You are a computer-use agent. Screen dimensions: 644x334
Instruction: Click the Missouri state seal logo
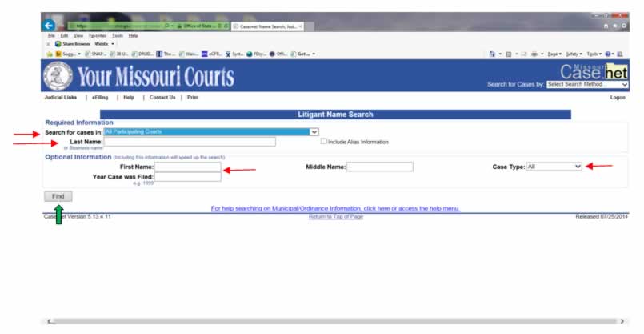pos(58,76)
